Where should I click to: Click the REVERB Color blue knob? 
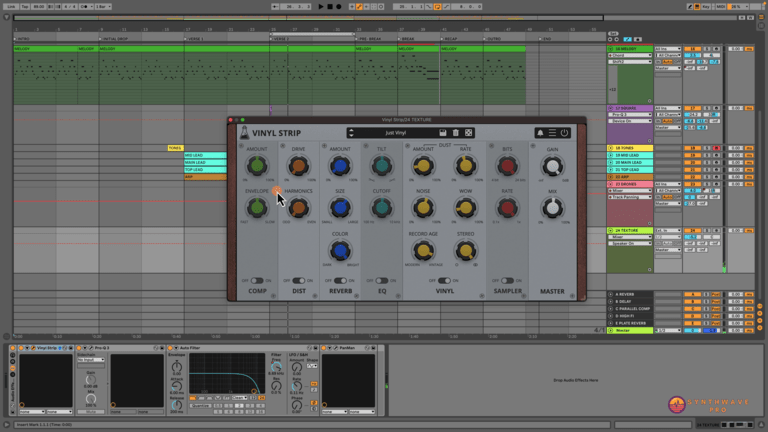[x=340, y=251]
